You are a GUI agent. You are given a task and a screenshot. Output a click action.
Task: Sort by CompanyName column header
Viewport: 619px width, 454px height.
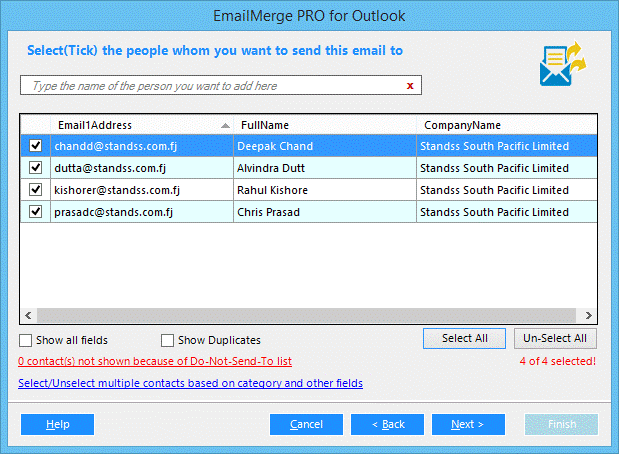tap(507, 125)
